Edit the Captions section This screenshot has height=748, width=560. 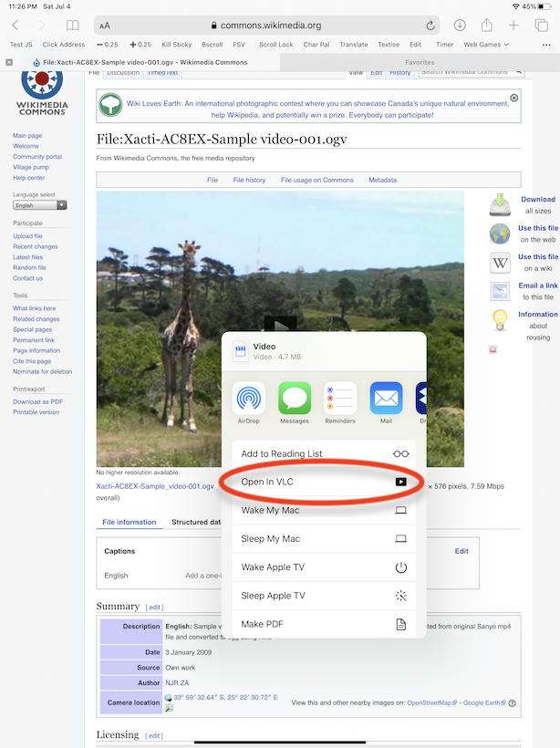point(461,551)
